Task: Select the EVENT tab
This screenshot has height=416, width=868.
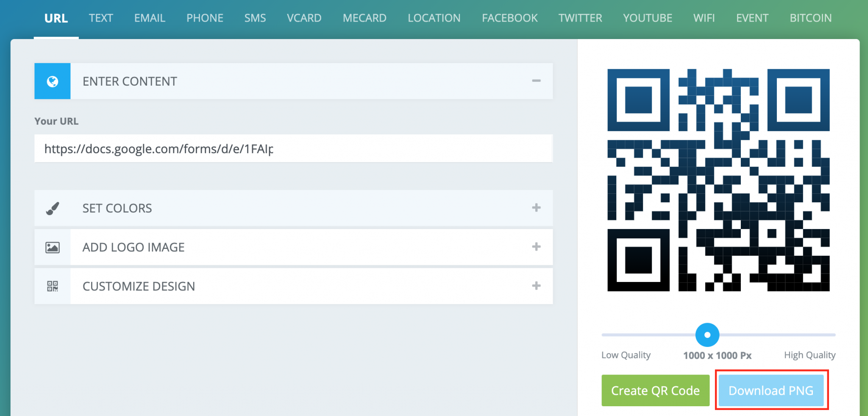Action: pyautogui.click(x=752, y=18)
